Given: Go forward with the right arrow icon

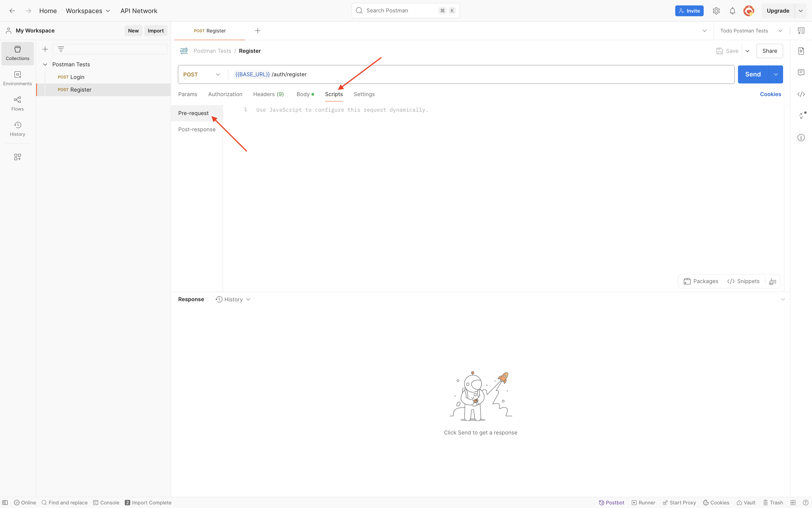Looking at the screenshot, I should [28, 11].
